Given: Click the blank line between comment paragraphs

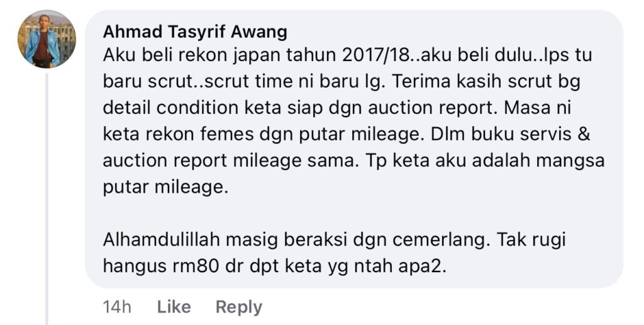Looking at the screenshot, I should (353, 214).
